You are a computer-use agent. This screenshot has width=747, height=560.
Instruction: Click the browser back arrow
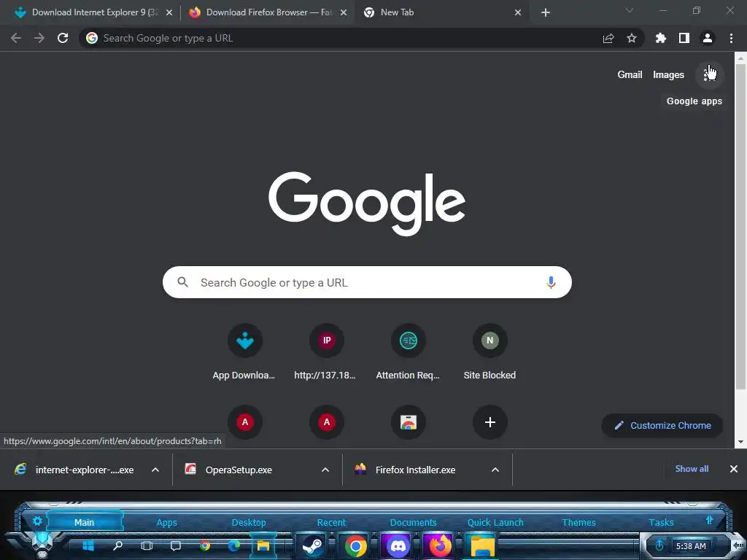pyautogui.click(x=16, y=38)
